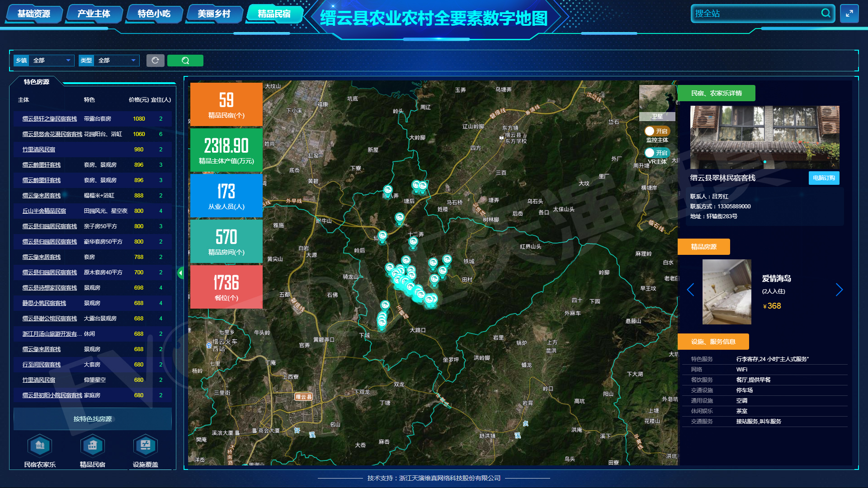Click the 设施覆盖 icon
The width and height of the screenshot is (868, 488).
(x=145, y=446)
